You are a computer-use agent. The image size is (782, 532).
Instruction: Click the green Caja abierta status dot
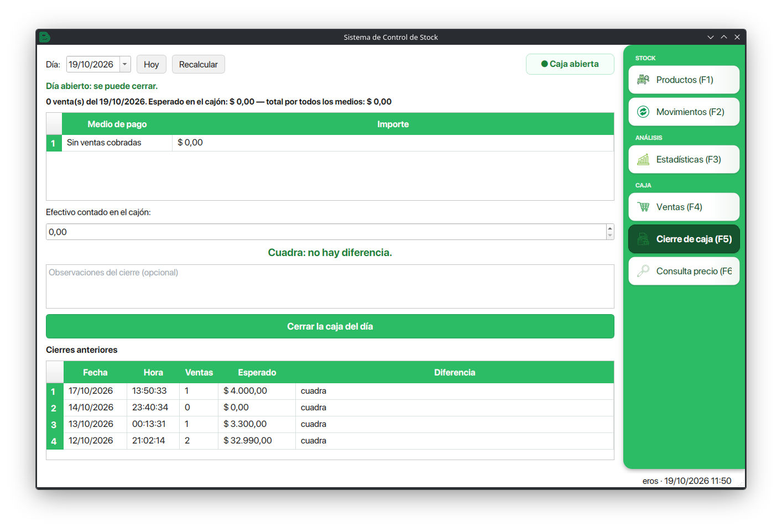[544, 64]
